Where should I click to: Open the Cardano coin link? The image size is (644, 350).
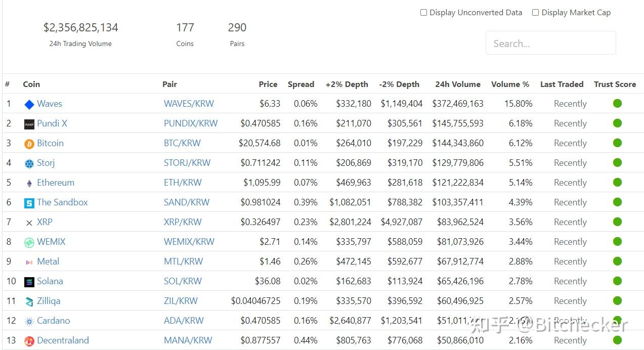click(53, 321)
